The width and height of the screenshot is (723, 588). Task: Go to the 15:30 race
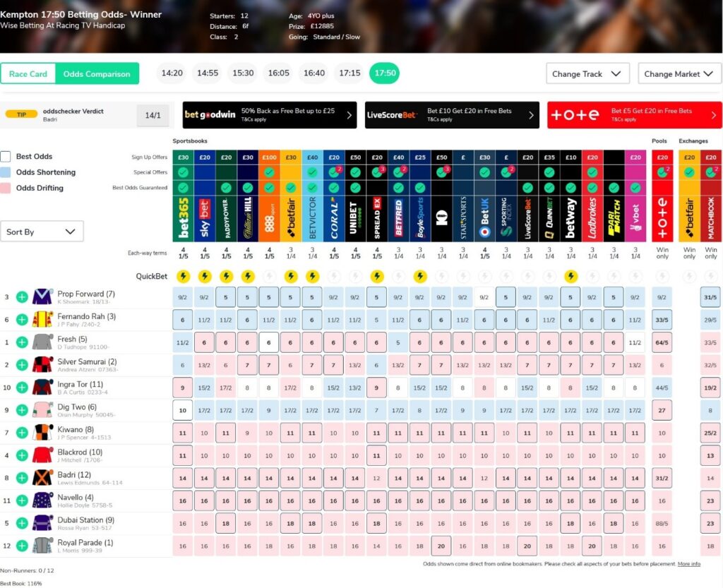(243, 73)
